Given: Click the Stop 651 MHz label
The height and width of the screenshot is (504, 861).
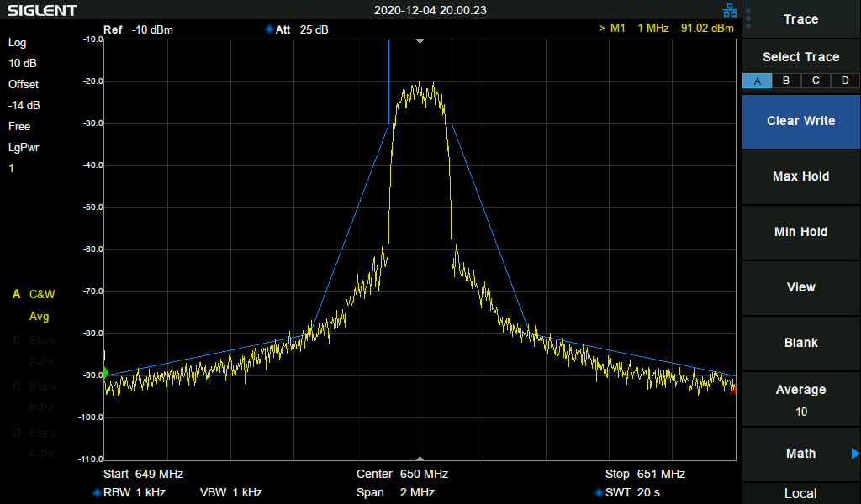Looking at the screenshot, I should [645, 474].
